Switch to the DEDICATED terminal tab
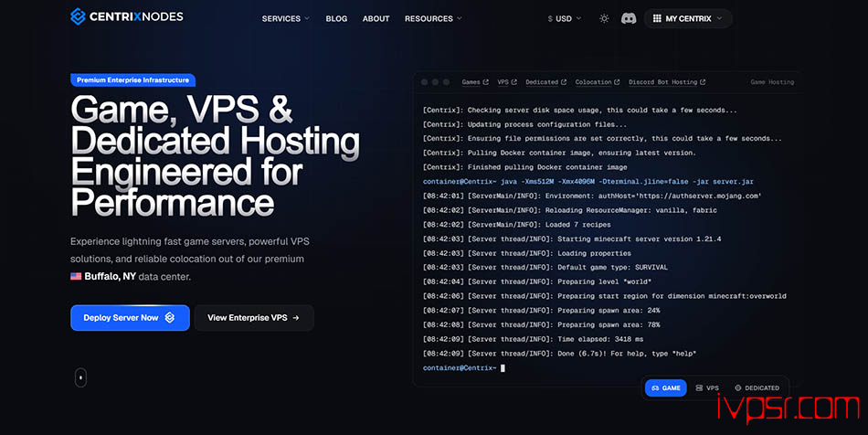 pyautogui.click(x=757, y=388)
